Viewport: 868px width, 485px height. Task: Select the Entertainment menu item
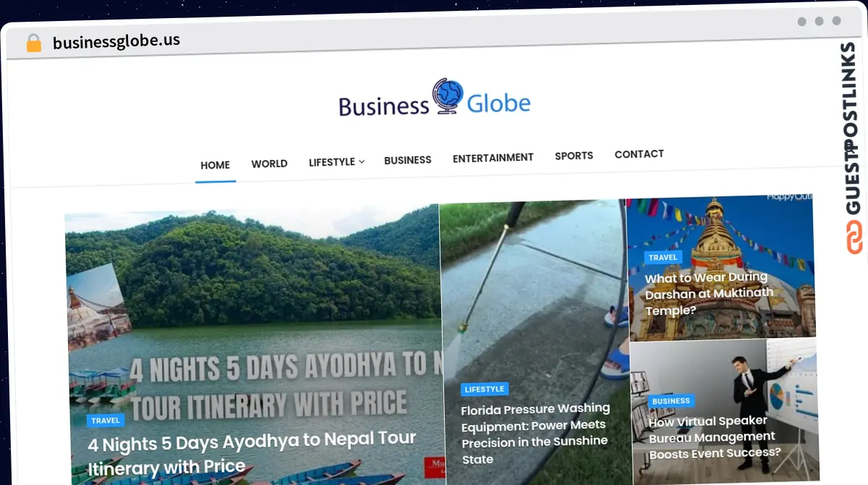[493, 158]
